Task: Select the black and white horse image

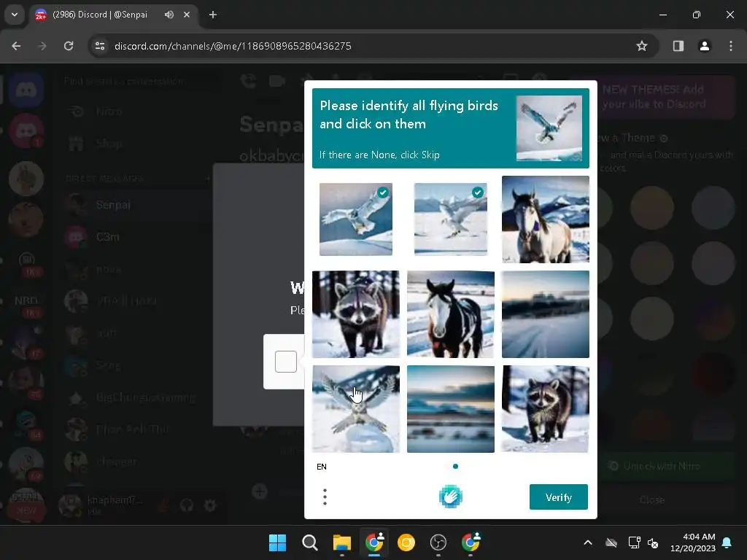Action: coord(451,314)
